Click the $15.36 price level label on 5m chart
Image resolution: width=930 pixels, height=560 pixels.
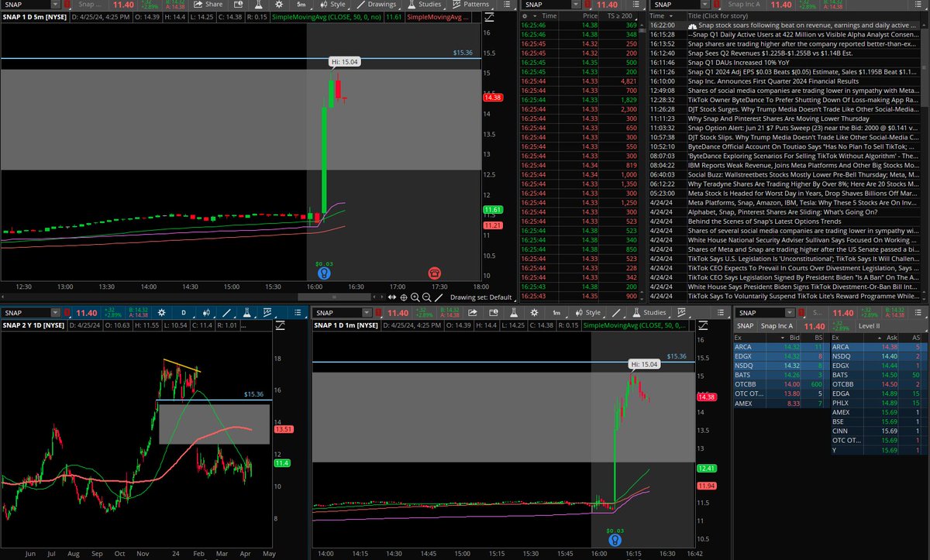[x=463, y=52]
